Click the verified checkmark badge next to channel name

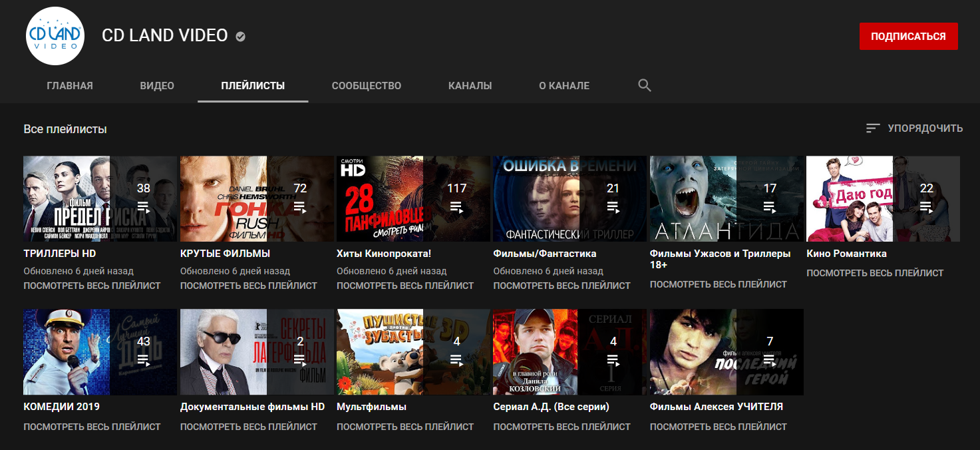click(x=240, y=37)
